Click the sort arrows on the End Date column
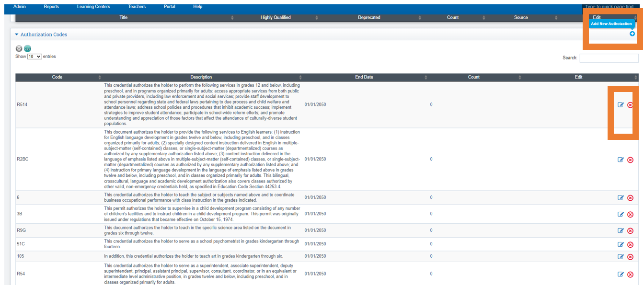644x287 pixels. click(x=425, y=77)
